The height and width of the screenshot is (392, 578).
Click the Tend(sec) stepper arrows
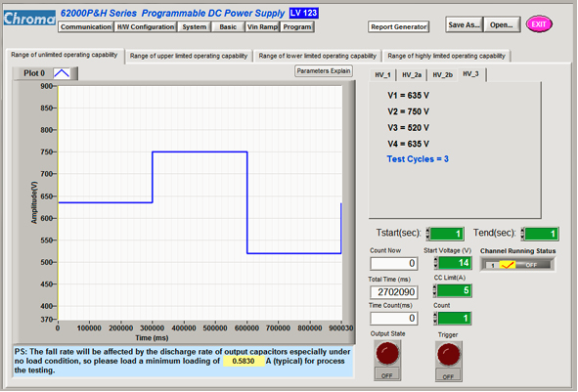[522, 234]
